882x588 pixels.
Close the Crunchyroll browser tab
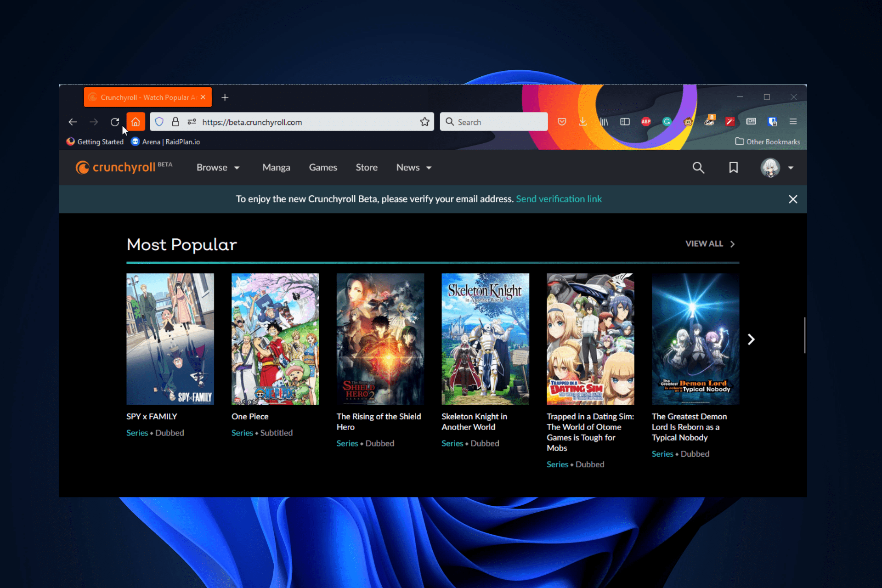point(203,97)
